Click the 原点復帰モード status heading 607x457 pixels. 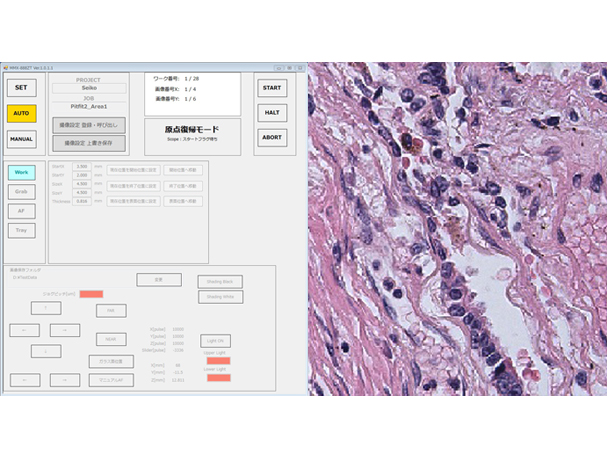click(192, 130)
